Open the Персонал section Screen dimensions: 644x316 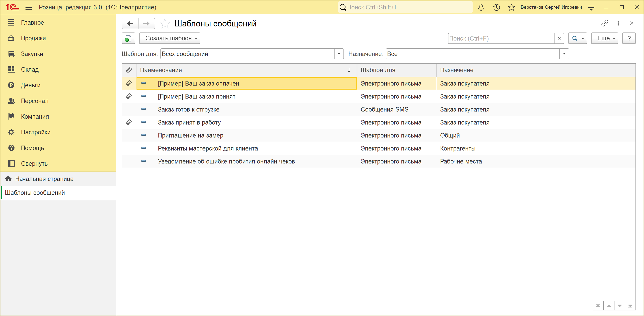(58, 101)
